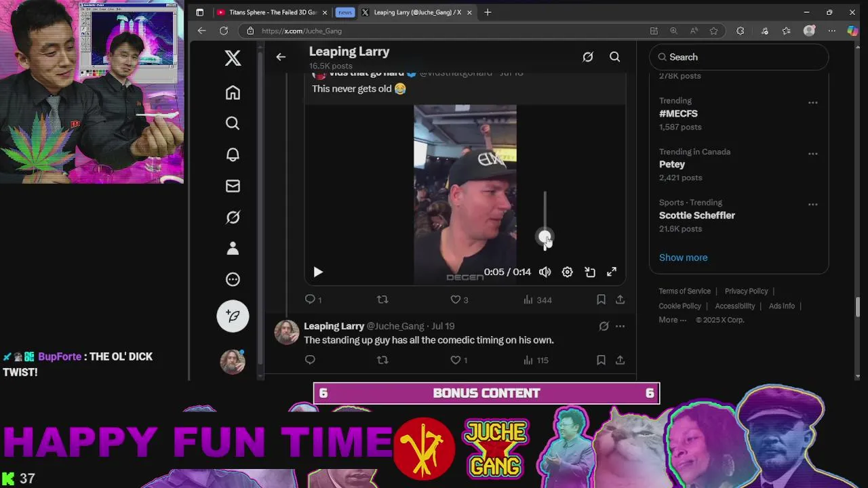This screenshot has width=868, height=488.
Task: Open Leaping Larry author name on post
Action: click(334, 326)
